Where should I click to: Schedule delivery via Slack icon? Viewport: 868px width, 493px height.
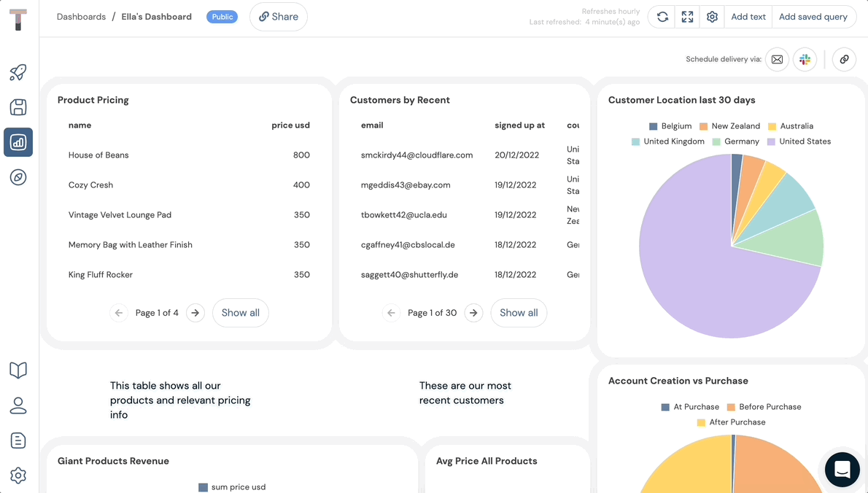(805, 59)
